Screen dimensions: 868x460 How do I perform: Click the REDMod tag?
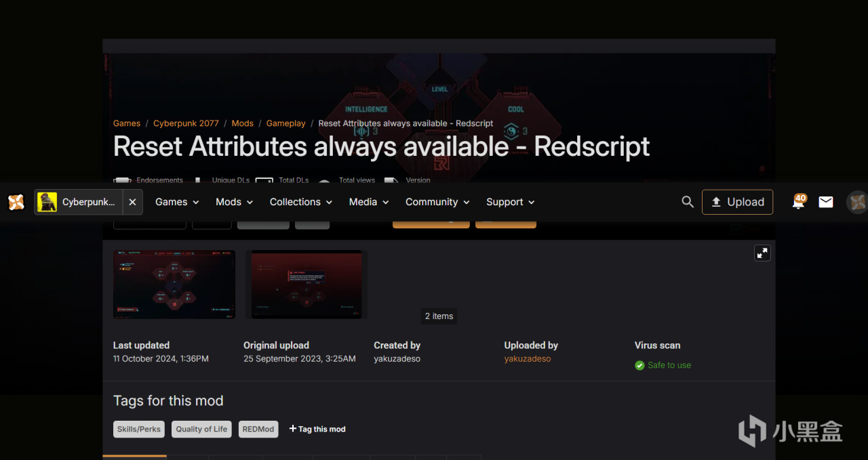tap(258, 429)
